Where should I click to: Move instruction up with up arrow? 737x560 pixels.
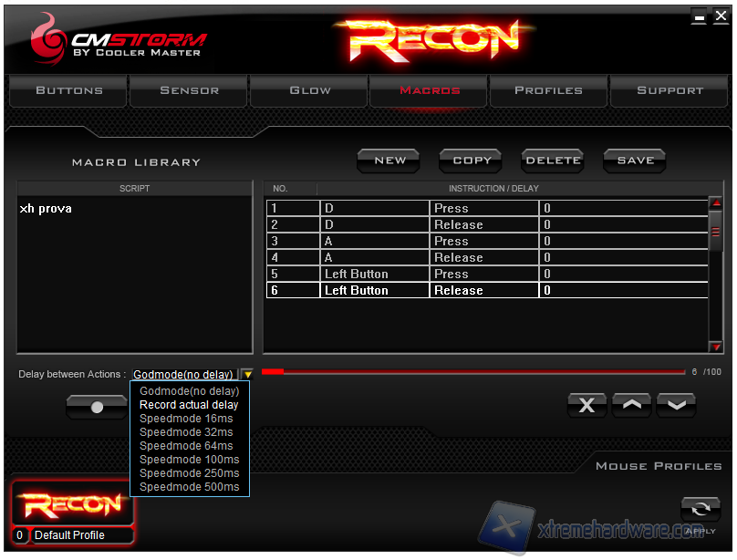pyautogui.click(x=631, y=406)
